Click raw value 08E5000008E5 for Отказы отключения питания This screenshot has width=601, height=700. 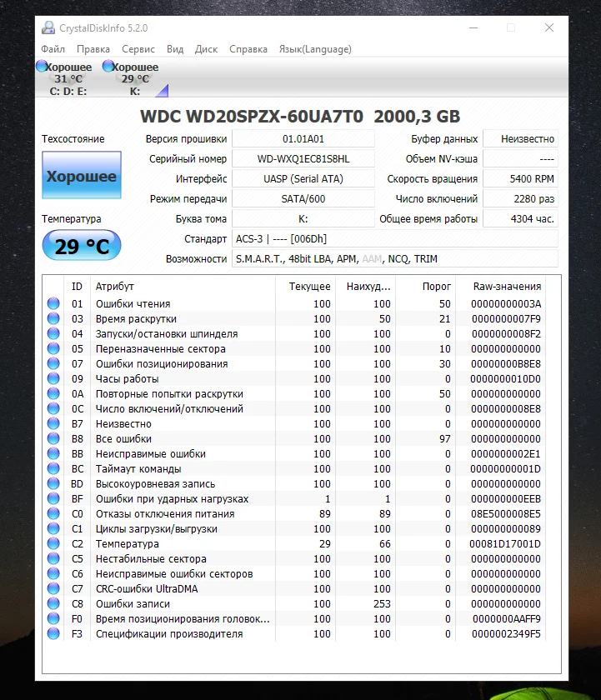[x=505, y=514]
